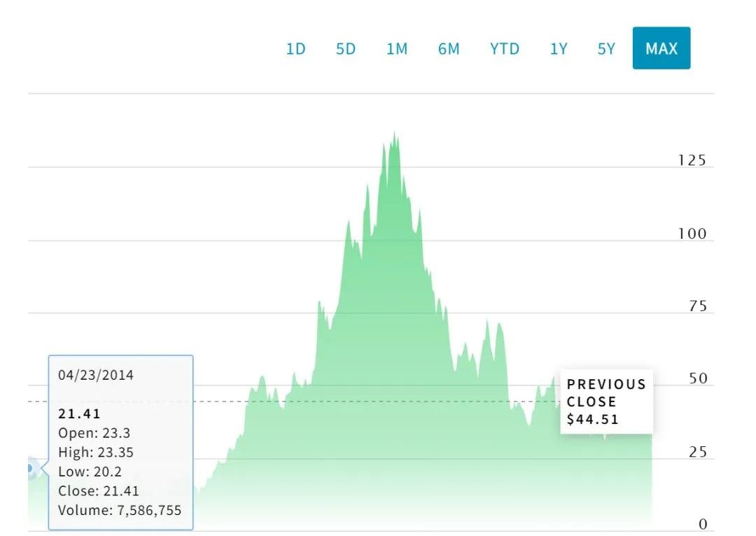This screenshot has height=536, width=756.
Task: Display the 5Y price chart
Action: (606, 49)
